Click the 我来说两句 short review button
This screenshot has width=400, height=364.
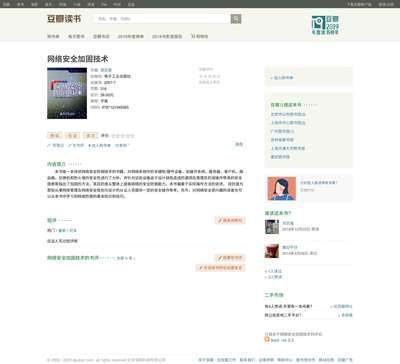coord(230,220)
